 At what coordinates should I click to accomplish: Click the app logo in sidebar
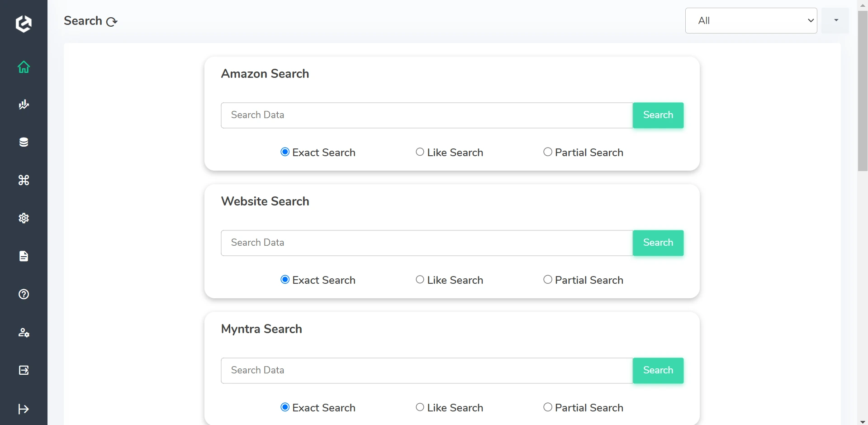(24, 24)
